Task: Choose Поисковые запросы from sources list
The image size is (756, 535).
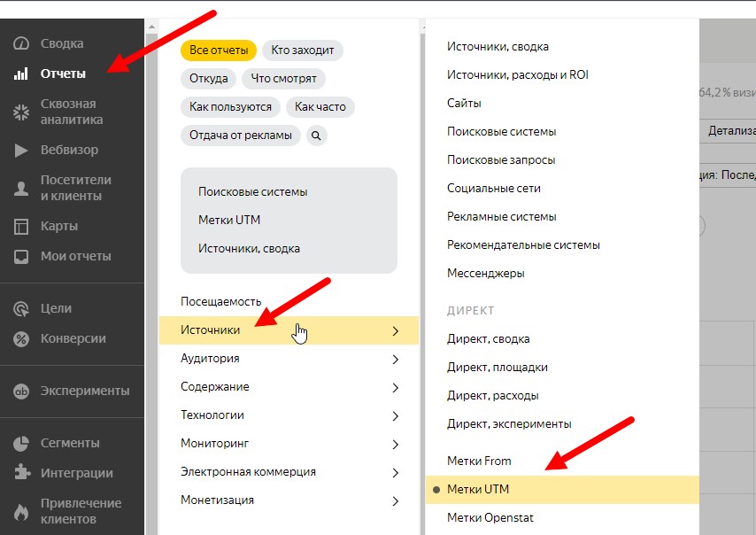Action: coord(501,159)
